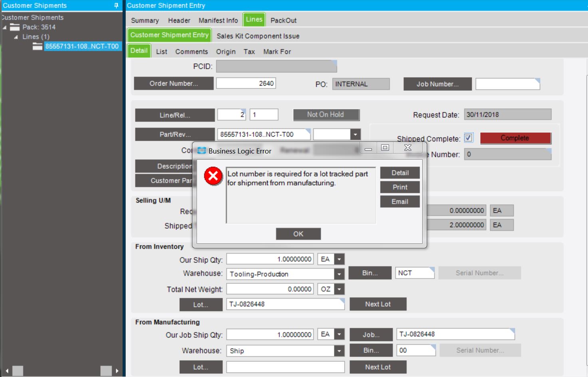Click the Job field showing TJ-0826448

click(x=455, y=334)
